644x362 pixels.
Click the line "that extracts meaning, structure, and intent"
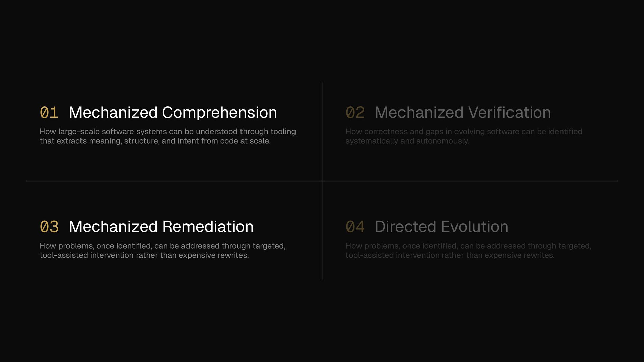(155, 141)
